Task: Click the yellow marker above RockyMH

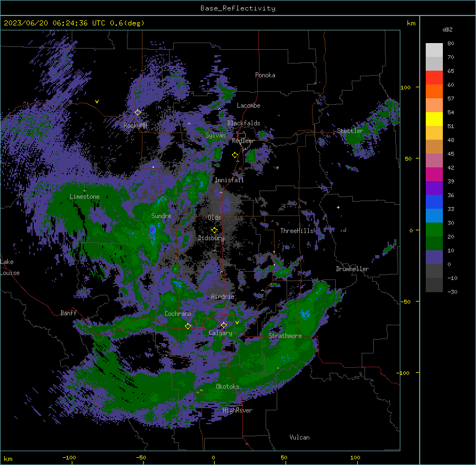Action: coord(138,112)
